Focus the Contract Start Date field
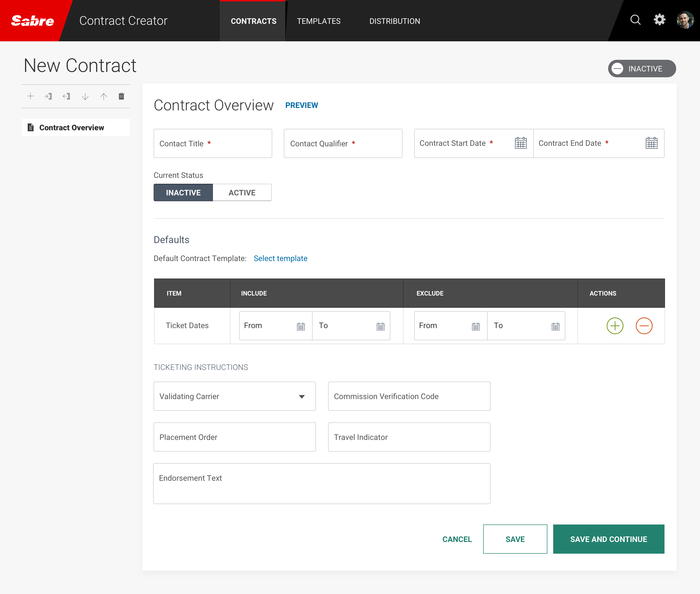 pos(474,143)
